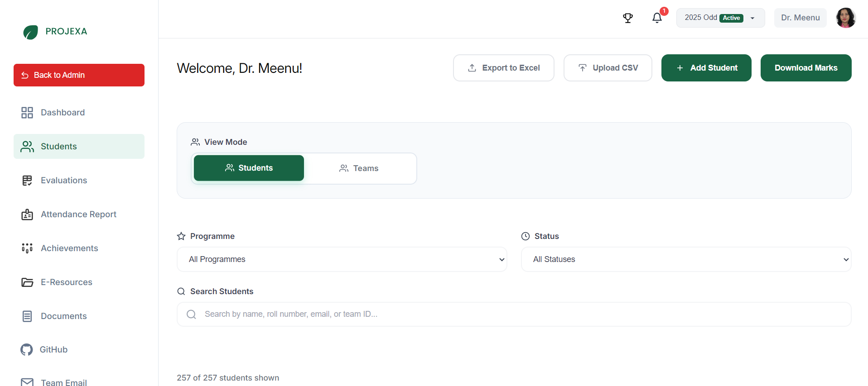Select the Dashboard icon in sidebar

[27, 112]
